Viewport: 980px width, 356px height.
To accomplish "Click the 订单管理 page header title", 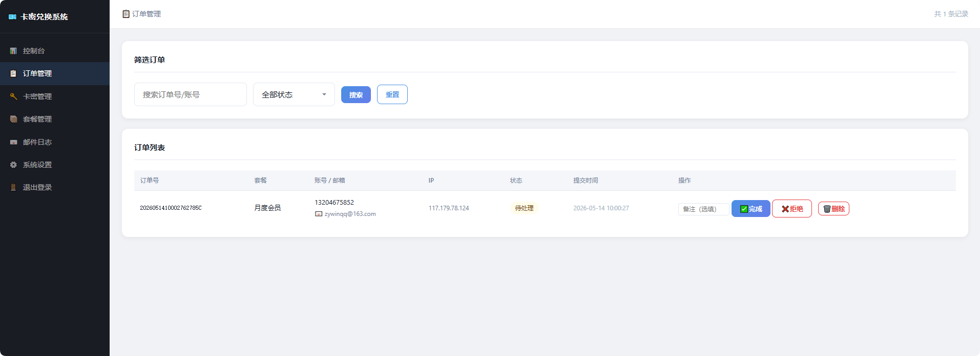I will pyautogui.click(x=147, y=14).
